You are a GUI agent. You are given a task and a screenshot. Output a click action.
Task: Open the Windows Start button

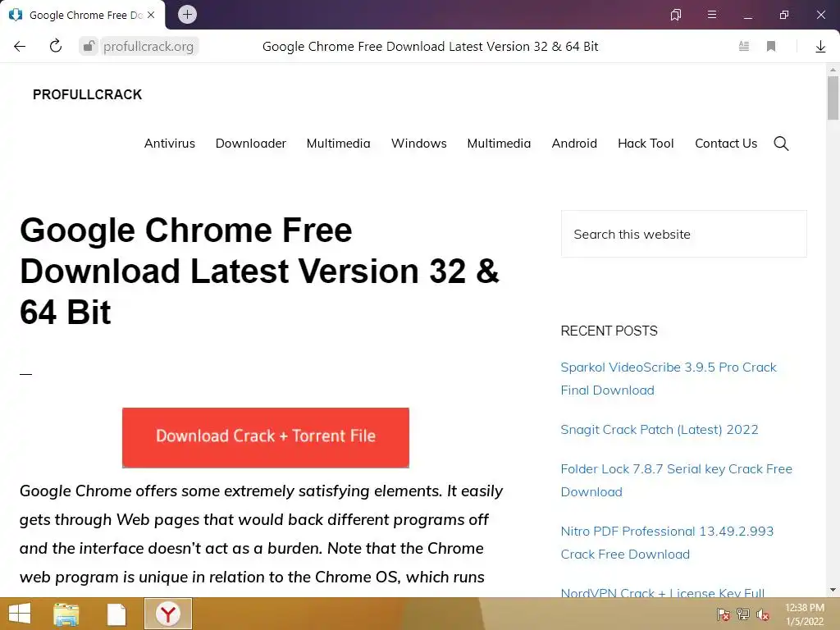(x=20, y=614)
